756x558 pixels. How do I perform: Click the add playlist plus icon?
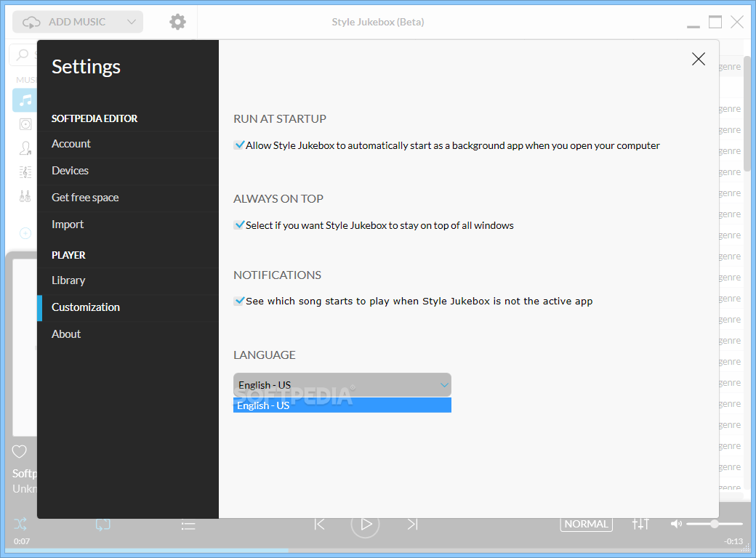25,233
